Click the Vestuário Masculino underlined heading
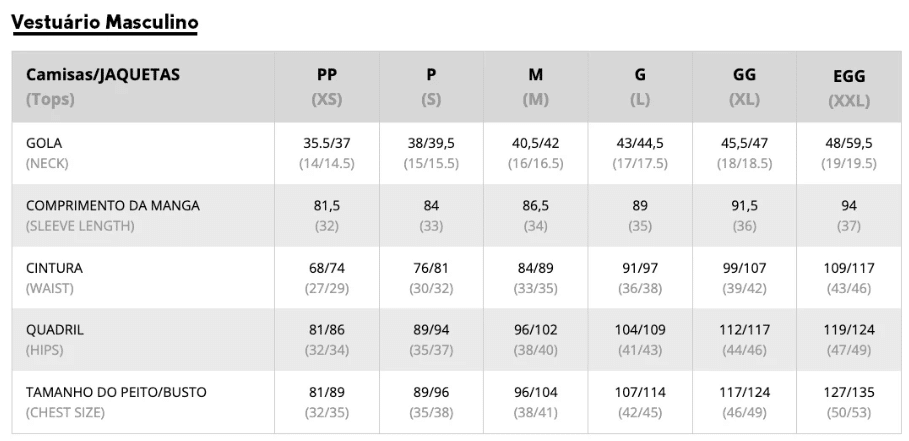 point(104,22)
